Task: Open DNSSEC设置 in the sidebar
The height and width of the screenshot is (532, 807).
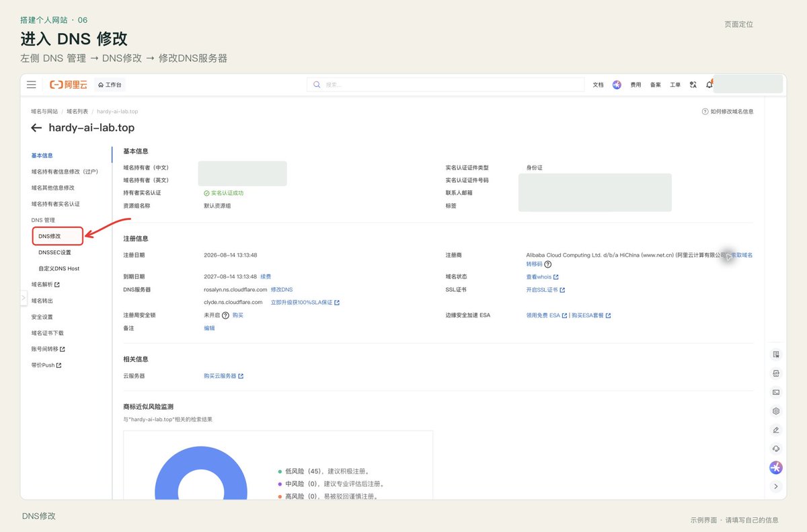Action: [54, 252]
